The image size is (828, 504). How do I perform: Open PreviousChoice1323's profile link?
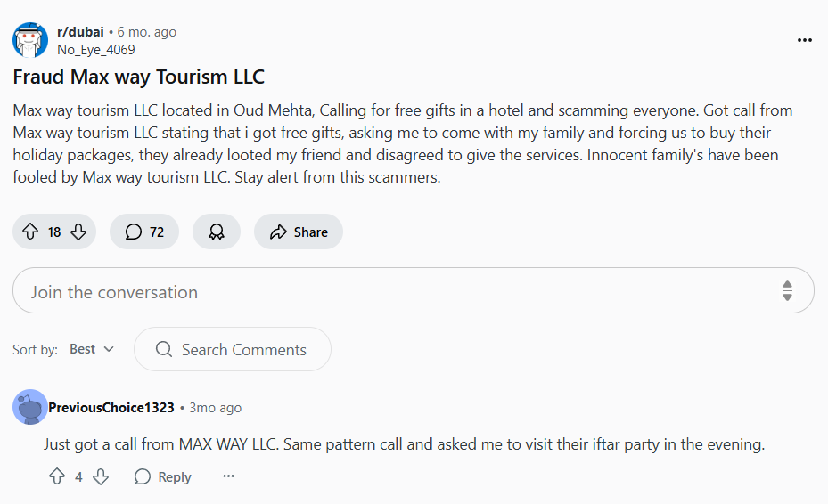tap(111, 407)
